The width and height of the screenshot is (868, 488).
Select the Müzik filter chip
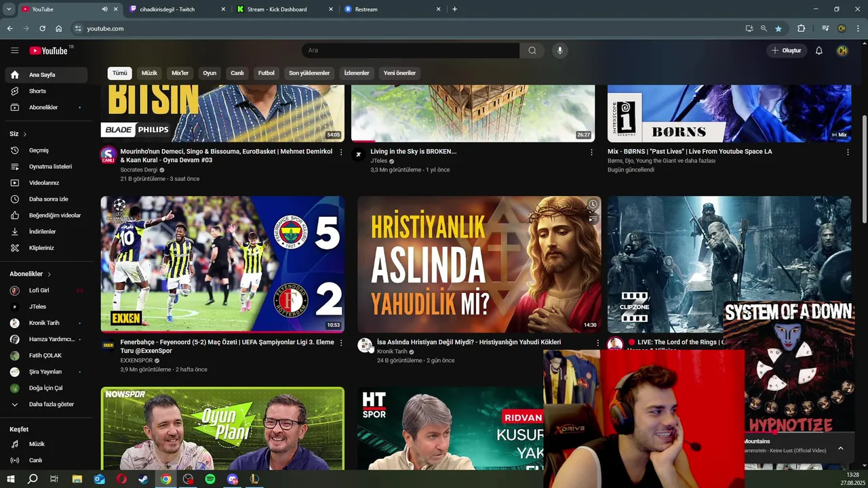(149, 73)
